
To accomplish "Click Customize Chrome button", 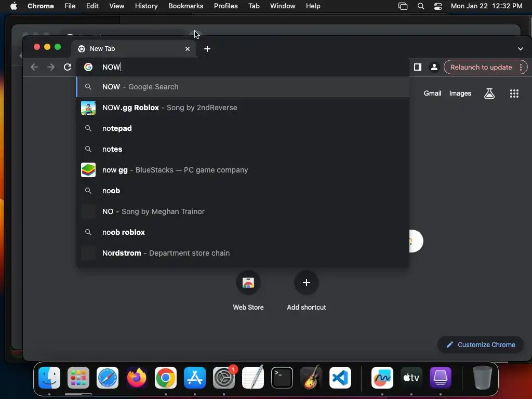I will tap(481, 345).
